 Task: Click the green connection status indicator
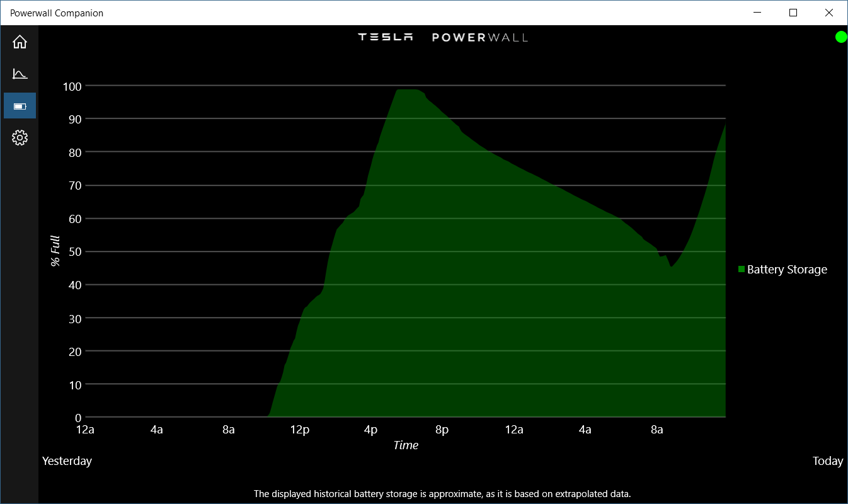coord(841,37)
